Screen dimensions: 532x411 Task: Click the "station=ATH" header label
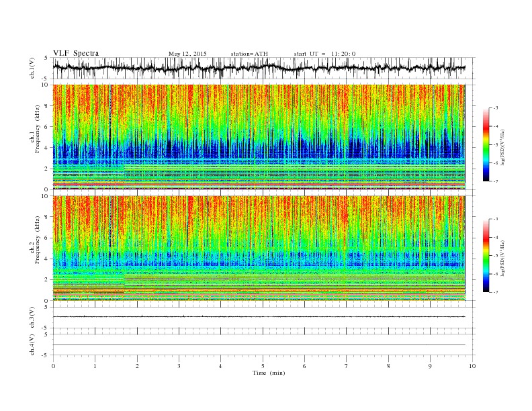click(249, 54)
